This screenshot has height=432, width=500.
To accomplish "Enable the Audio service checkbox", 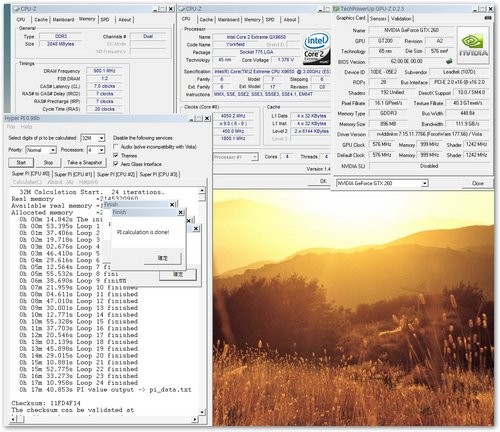I will [116, 147].
